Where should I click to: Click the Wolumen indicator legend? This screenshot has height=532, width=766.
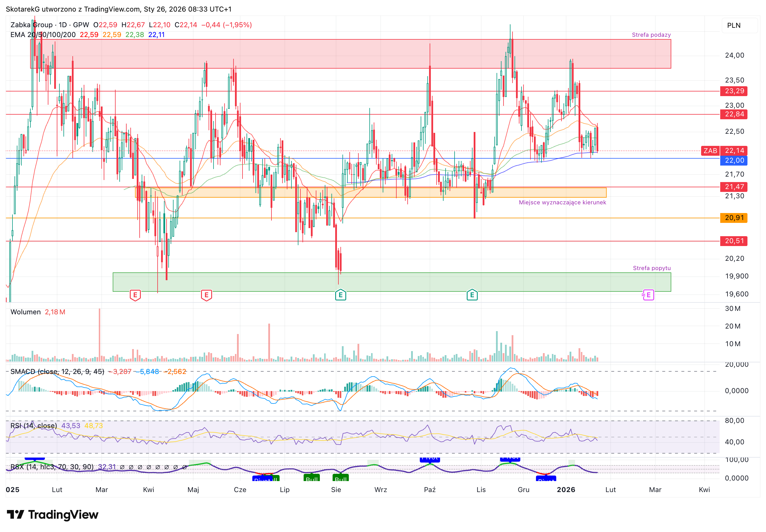tap(26, 312)
